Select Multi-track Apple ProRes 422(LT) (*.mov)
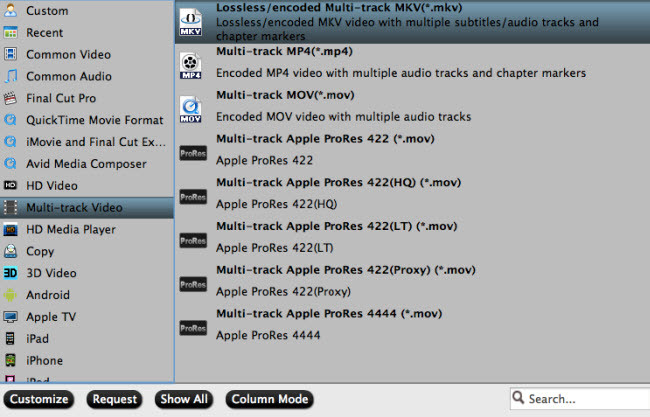 click(x=412, y=240)
